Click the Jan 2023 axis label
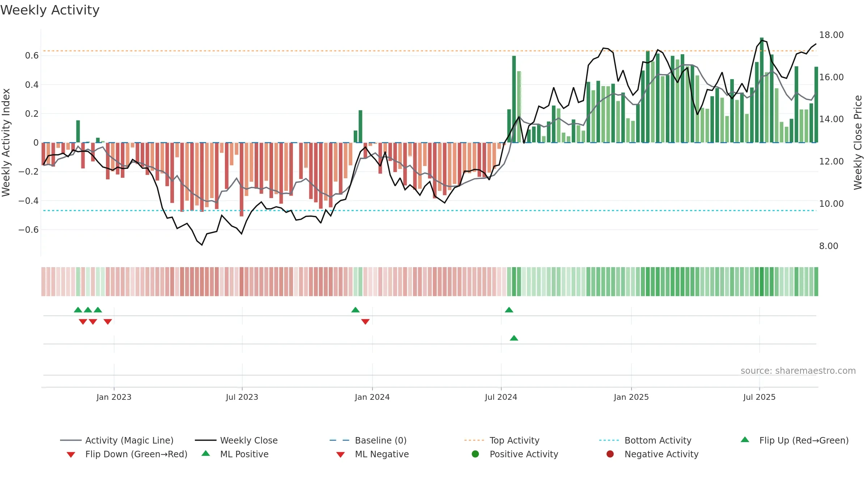Screen dimensions: 868x488 tap(114, 397)
